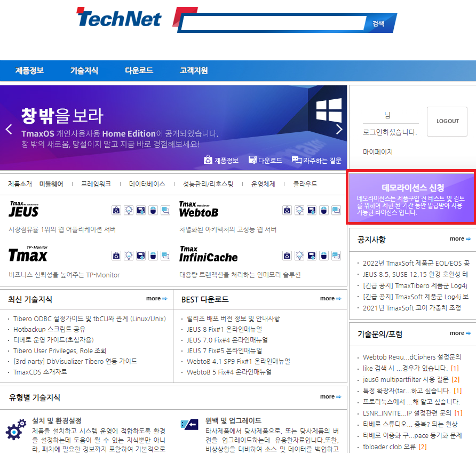Open the WebtoB product logo
Viewport: 476px width, 454px height.
point(199,209)
